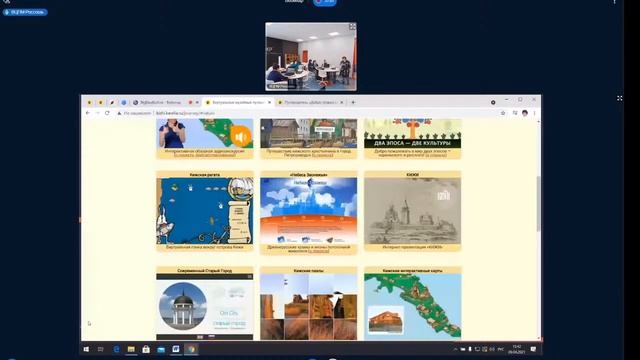Click the blue participant name label top-left
This screenshot has height=360, width=640.
[x=25, y=12]
